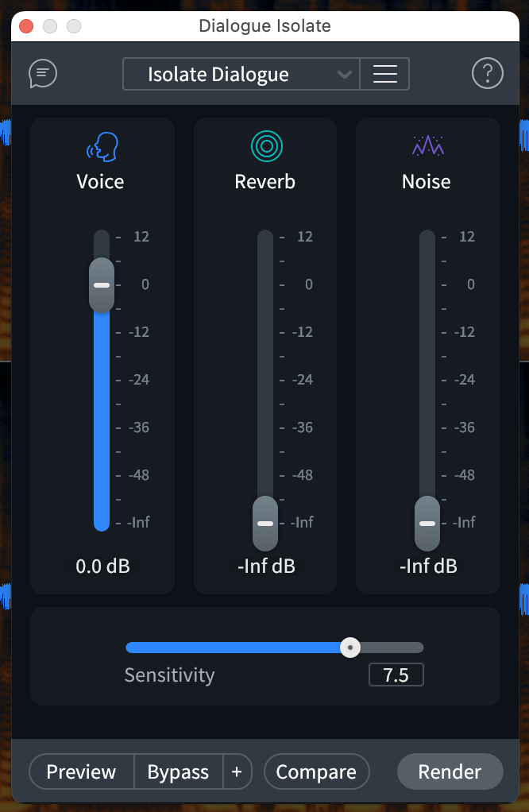Click the plus button beside Bypass

point(236,771)
